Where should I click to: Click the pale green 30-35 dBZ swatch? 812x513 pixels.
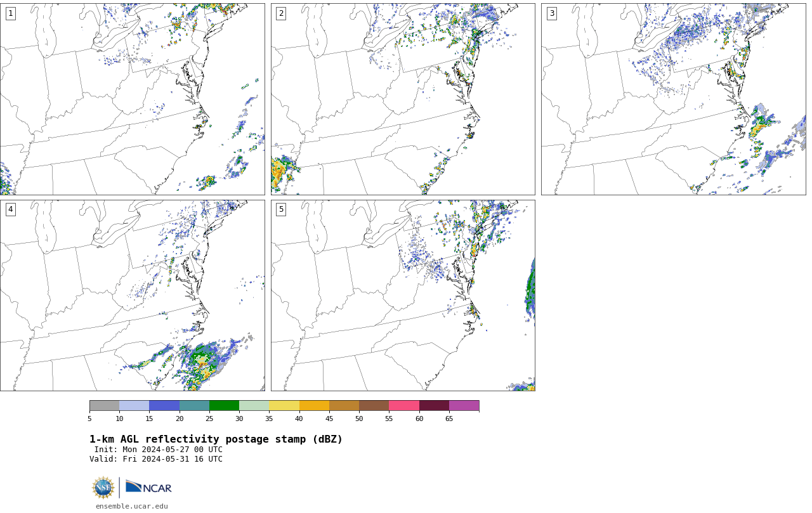tap(254, 406)
